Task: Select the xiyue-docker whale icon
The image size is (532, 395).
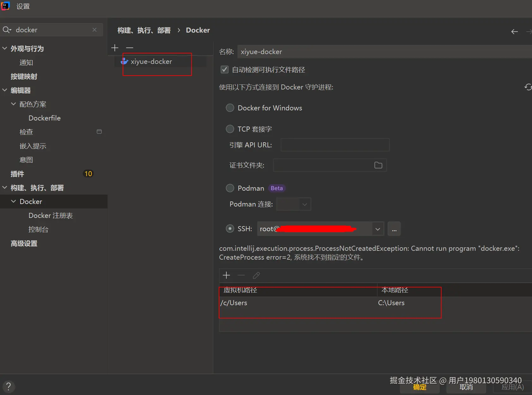Action: click(x=125, y=61)
